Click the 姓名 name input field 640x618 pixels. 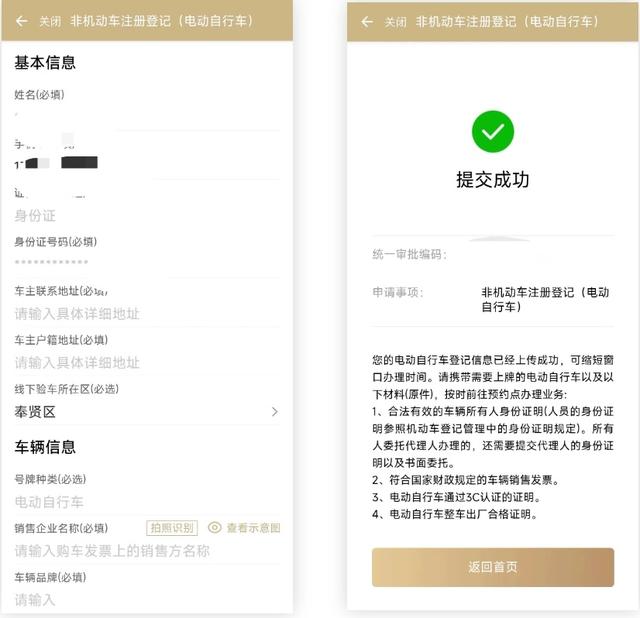click(x=147, y=115)
